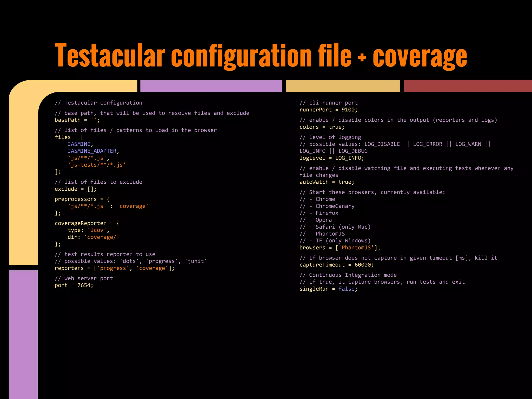Click the line 'logLevel = LOG_INFO;'
This screenshot has width=532, height=399.
tap(332, 158)
